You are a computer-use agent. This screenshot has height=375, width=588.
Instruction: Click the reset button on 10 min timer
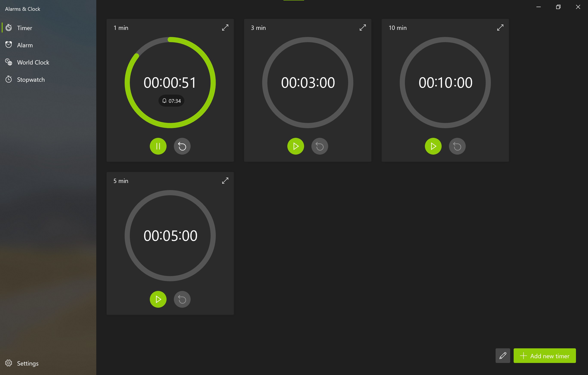coord(457,146)
